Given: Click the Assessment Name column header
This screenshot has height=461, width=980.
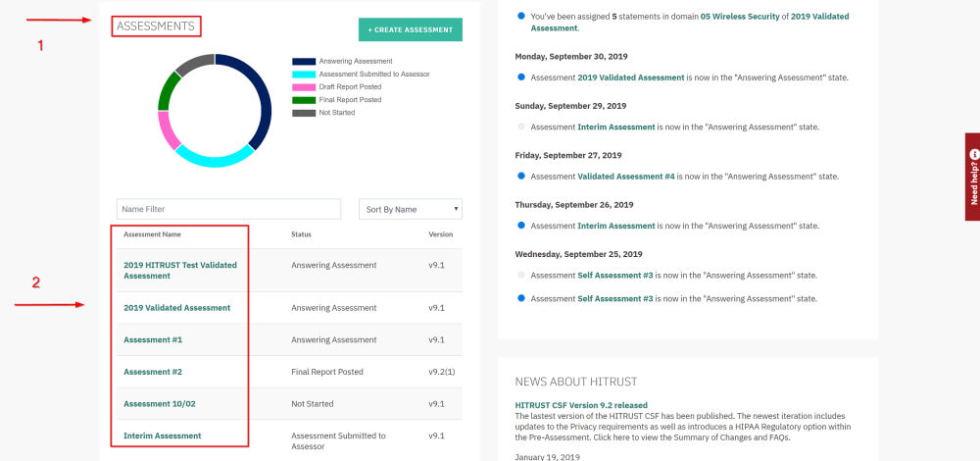Looking at the screenshot, I should [x=153, y=234].
